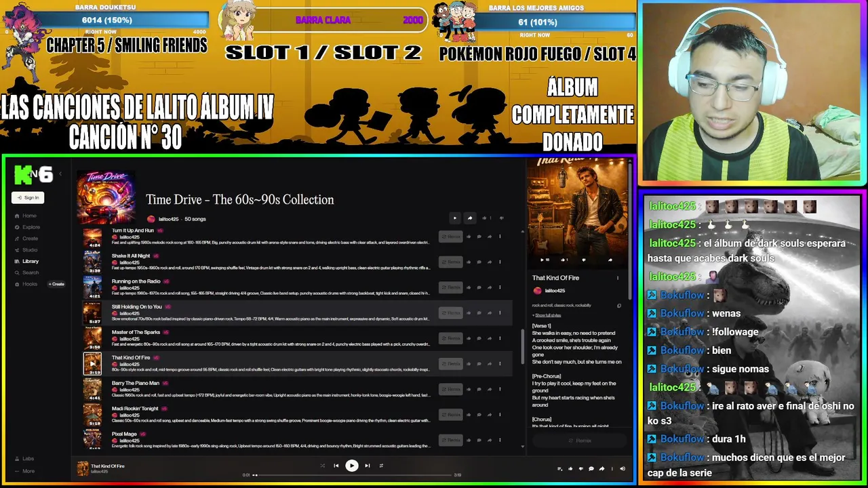Like the Time Drive playlist

click(x=484, y=218)
